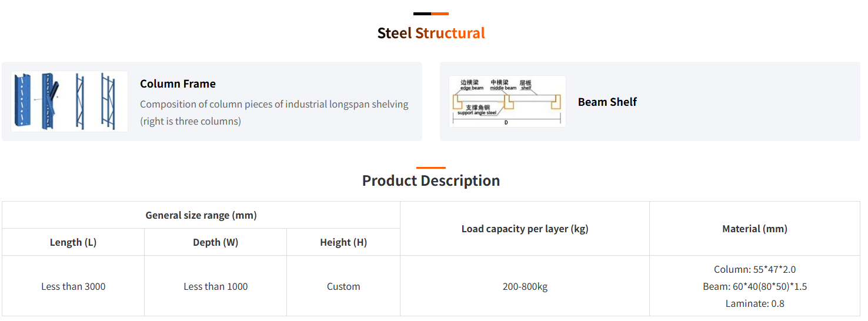The width and height of the screenshot is (868, 321).
Task: Select the Height (H) column header
Action: pos(343,242)
